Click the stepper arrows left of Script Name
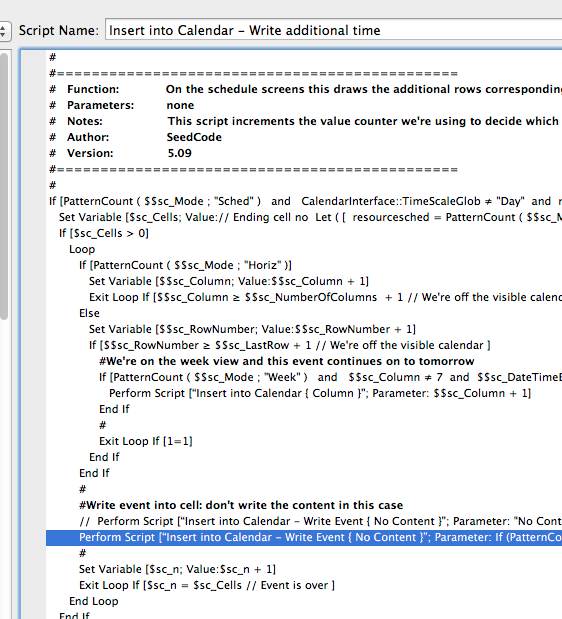This screenshot has height=619, width=562. [x=3, y=31]
